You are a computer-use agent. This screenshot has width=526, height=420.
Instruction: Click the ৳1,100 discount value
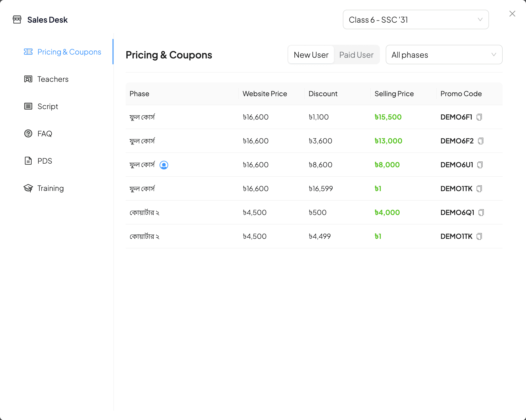[x=319, y=117]
